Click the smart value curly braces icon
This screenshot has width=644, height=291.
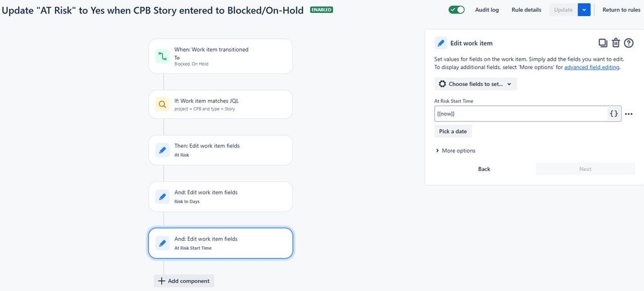614,114
